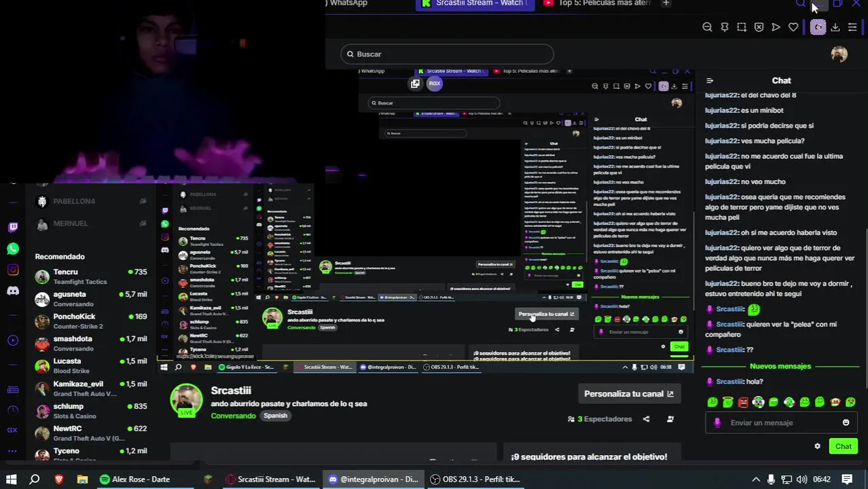This screenshot has height=489, width=868.
Task: Open the Instagram icon in Opera sidebar
Action: [13, 270]
